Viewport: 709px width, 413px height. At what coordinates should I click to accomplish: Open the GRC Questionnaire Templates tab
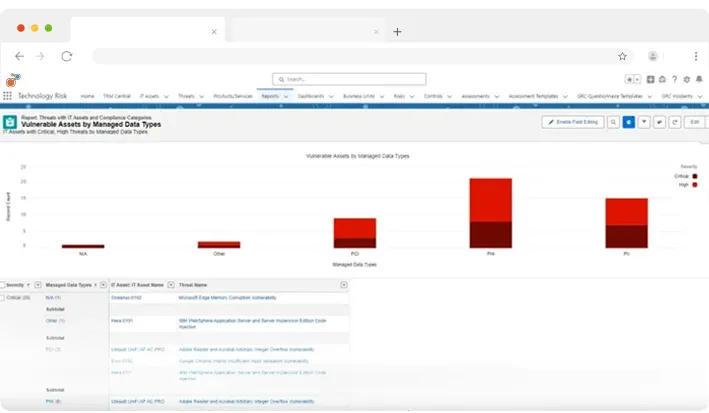tap(610, 96)
